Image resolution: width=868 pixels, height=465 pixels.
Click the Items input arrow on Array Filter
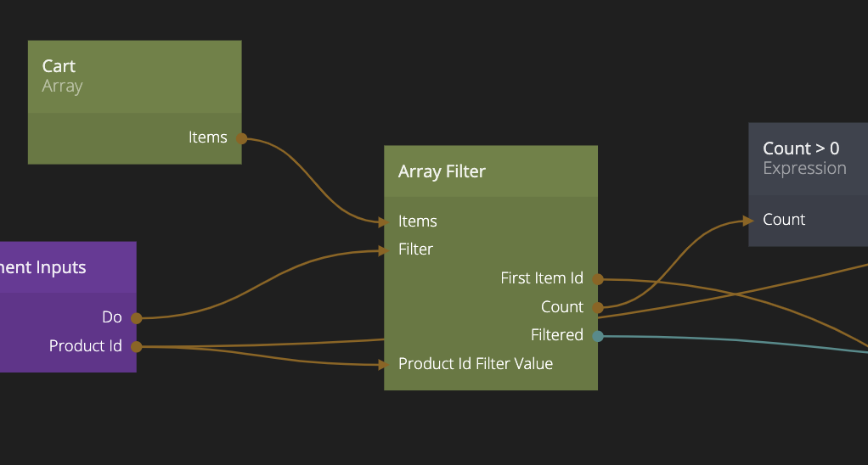click(383, 221)
